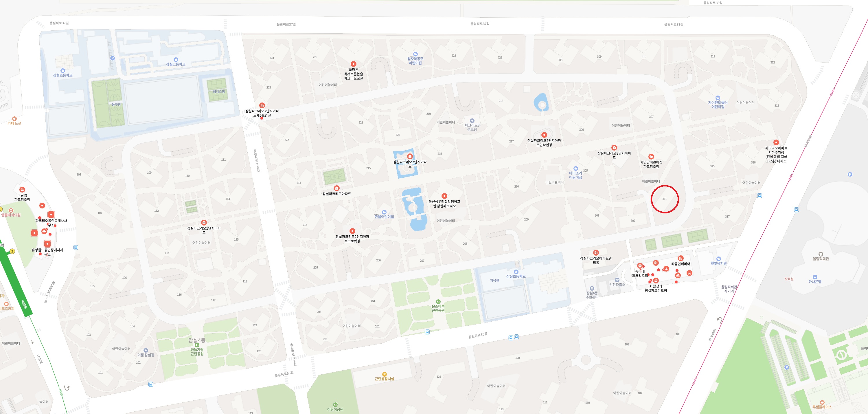Click the 플라톤 독서토론논술 red marker
This screenshot has height=414, width=868.
(353, 64)
